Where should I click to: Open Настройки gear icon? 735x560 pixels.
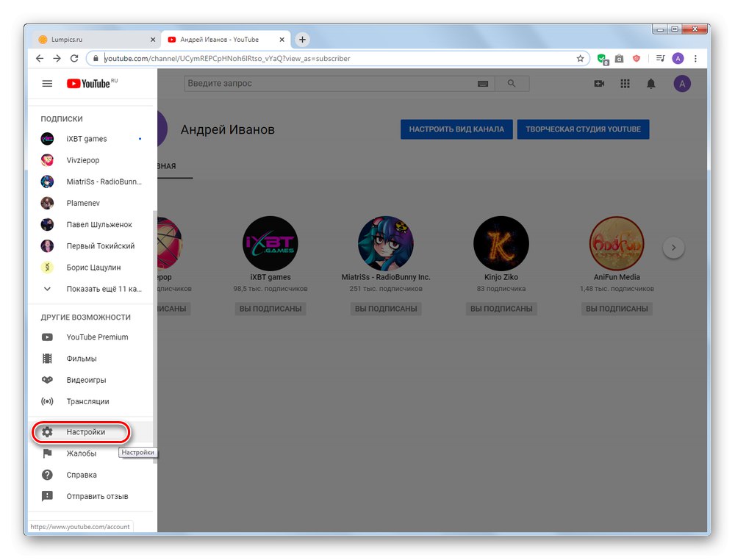[47, 432]
